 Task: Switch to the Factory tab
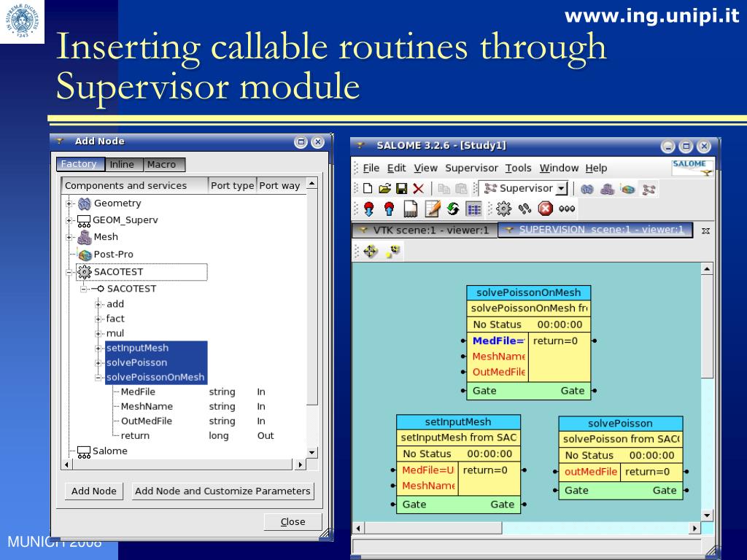(x=80, y=164)
